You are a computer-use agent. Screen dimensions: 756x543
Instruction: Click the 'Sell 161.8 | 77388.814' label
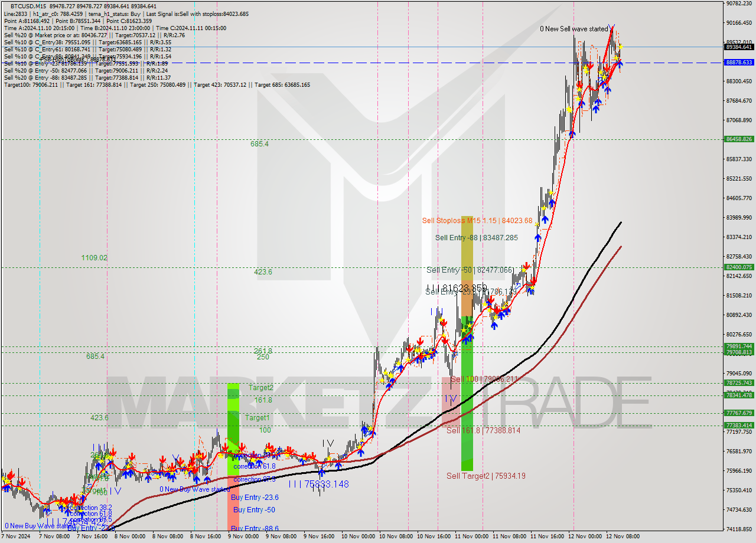[483, 431]
